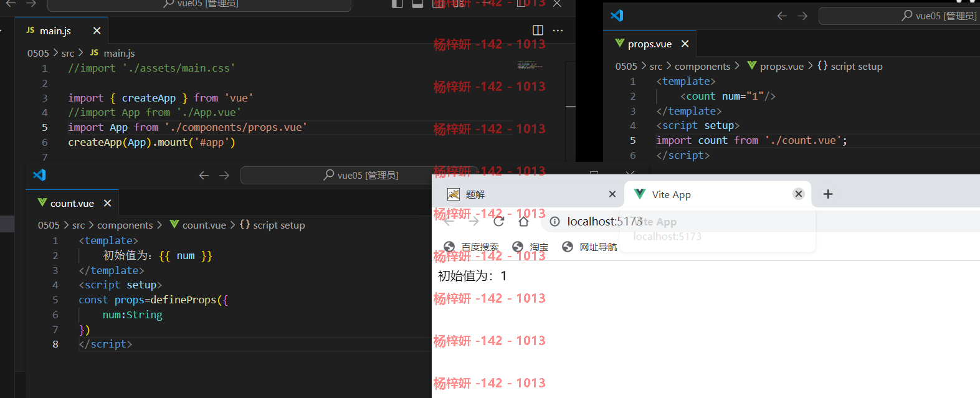
Task: Click <count num="1"/> line in props.vue
Action: pyautogui.click(x=728, y=96)
